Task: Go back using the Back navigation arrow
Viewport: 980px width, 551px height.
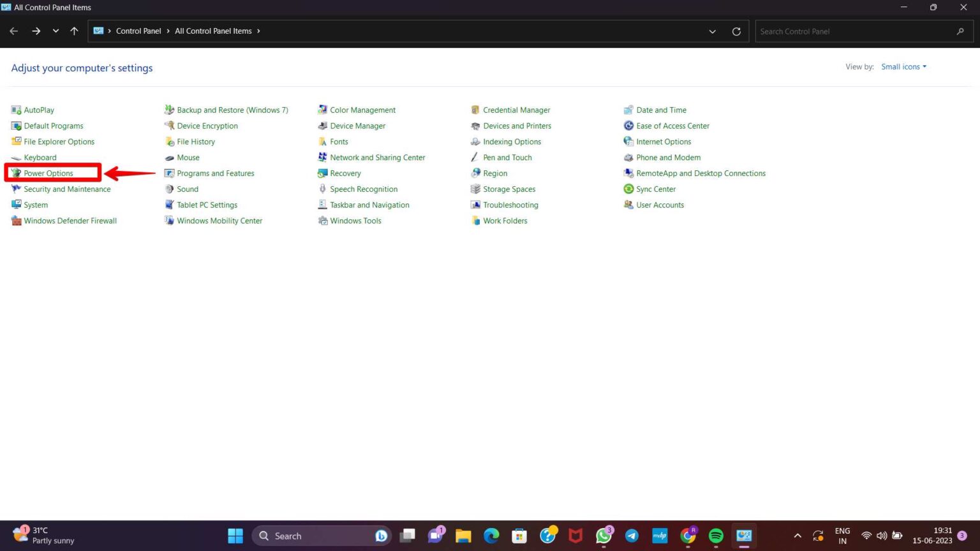Action: [x=13, y=31]
